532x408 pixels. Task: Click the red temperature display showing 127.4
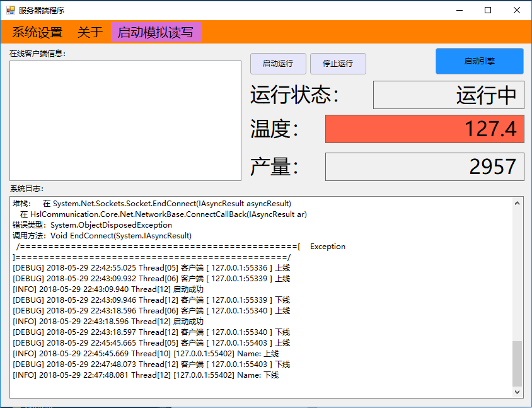(x=424, y=129)
